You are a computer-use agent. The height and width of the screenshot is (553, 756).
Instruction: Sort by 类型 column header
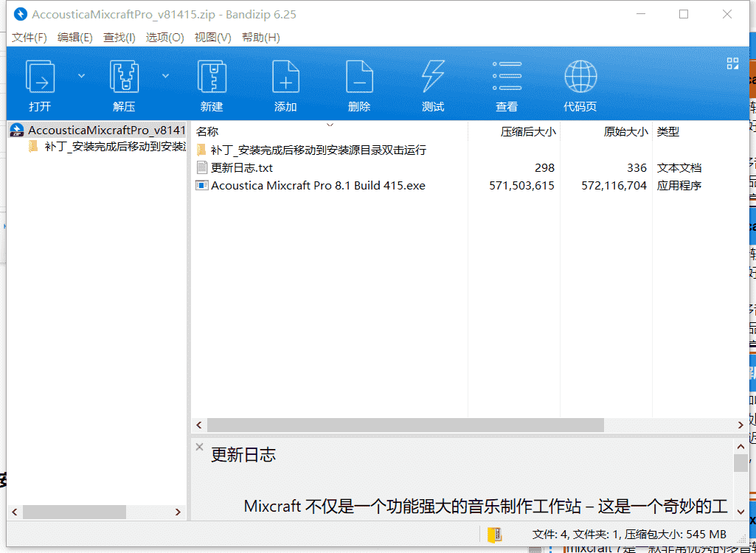click(667, 132)
